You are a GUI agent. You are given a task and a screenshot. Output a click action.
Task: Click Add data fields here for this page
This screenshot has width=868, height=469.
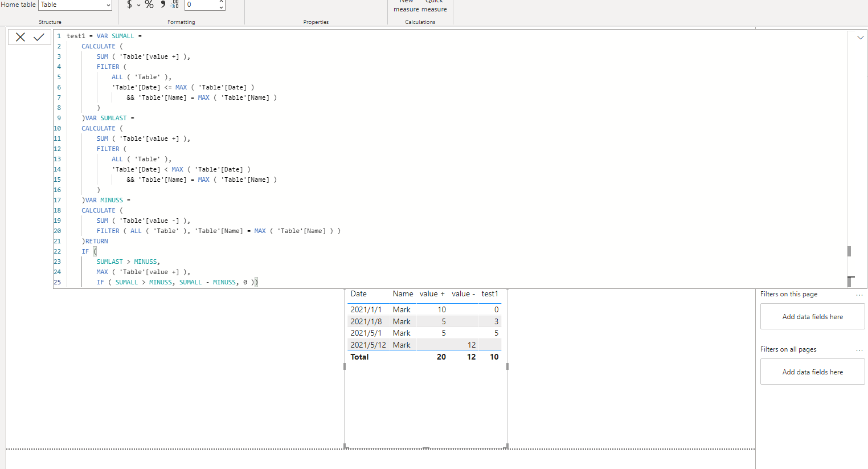pyautogui.click(x=812, y=317)
